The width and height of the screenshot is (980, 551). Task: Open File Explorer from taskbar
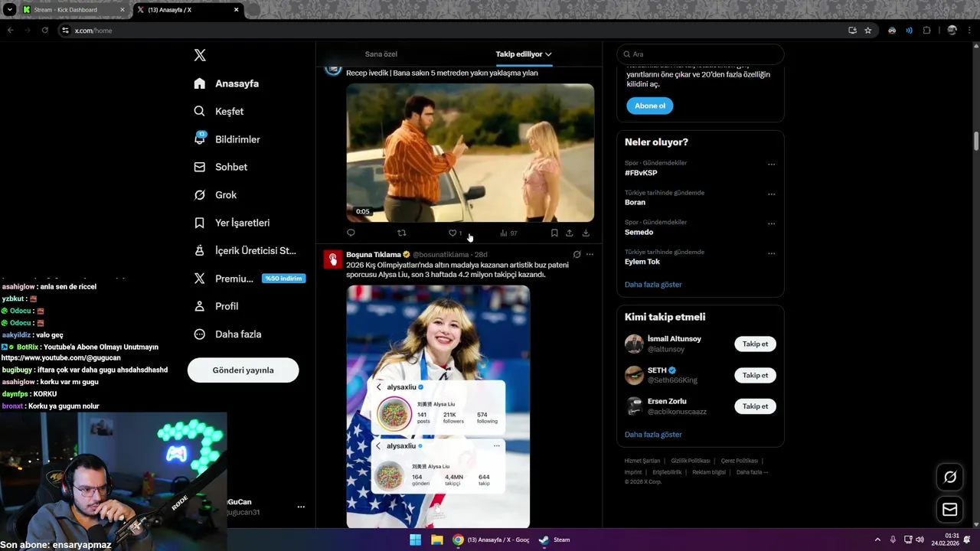[436, 540]
